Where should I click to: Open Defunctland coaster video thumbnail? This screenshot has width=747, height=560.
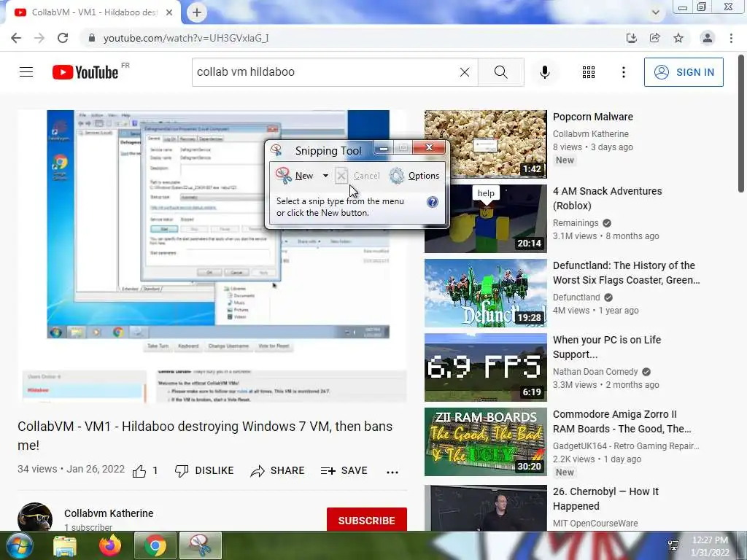click(x=485, y=293)
